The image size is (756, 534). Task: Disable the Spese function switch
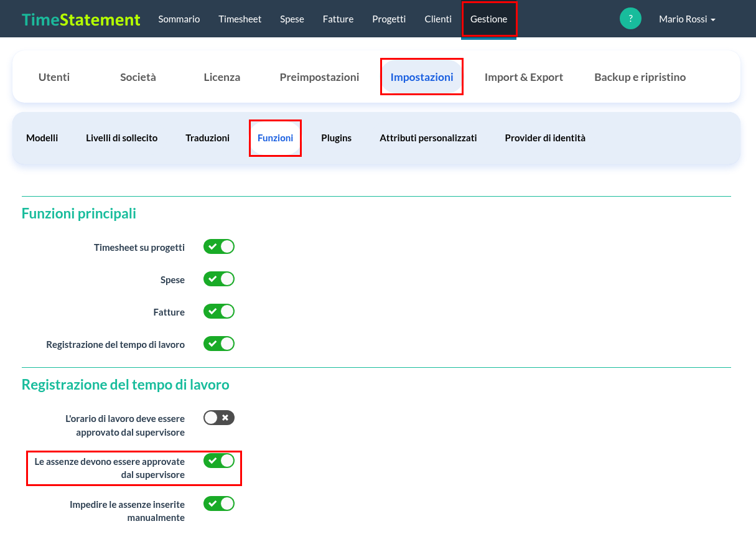pyautogui.click(x=219, y=279)
